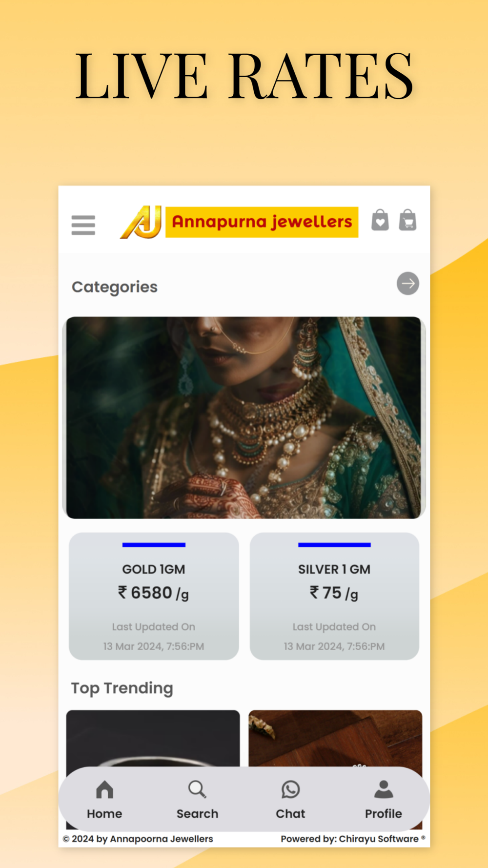Tap the Annapurna jewellers yellow banner
Screen dimensions: 488x868
(262, 222)
